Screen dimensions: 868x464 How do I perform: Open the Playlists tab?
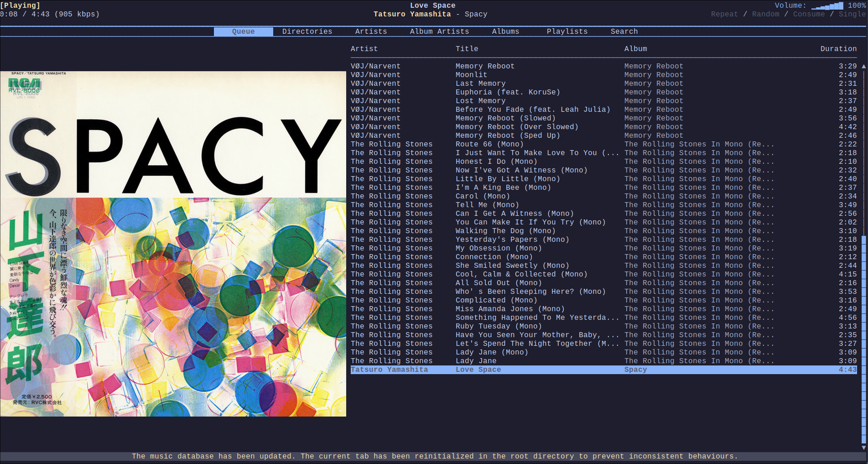click(x=567, y=31)
